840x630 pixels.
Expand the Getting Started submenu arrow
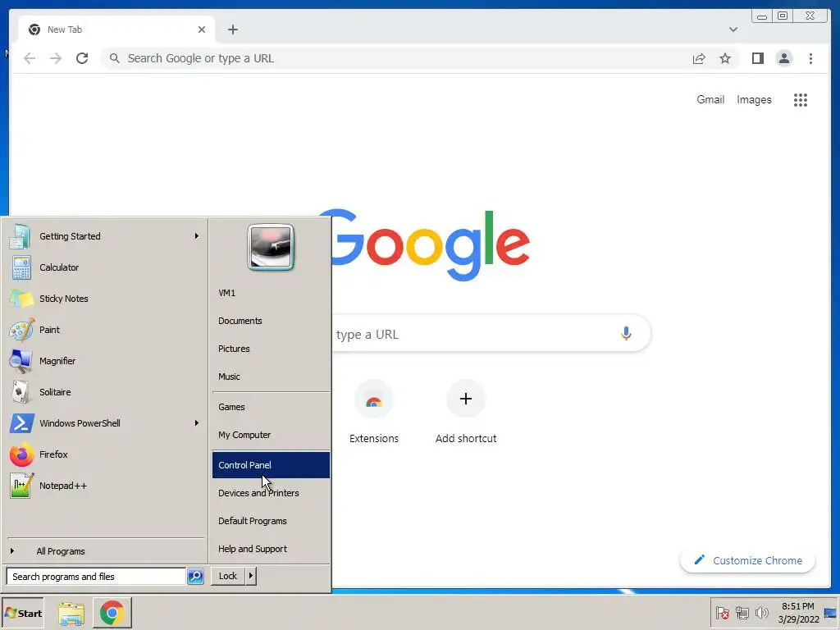(x=197, y=236)
